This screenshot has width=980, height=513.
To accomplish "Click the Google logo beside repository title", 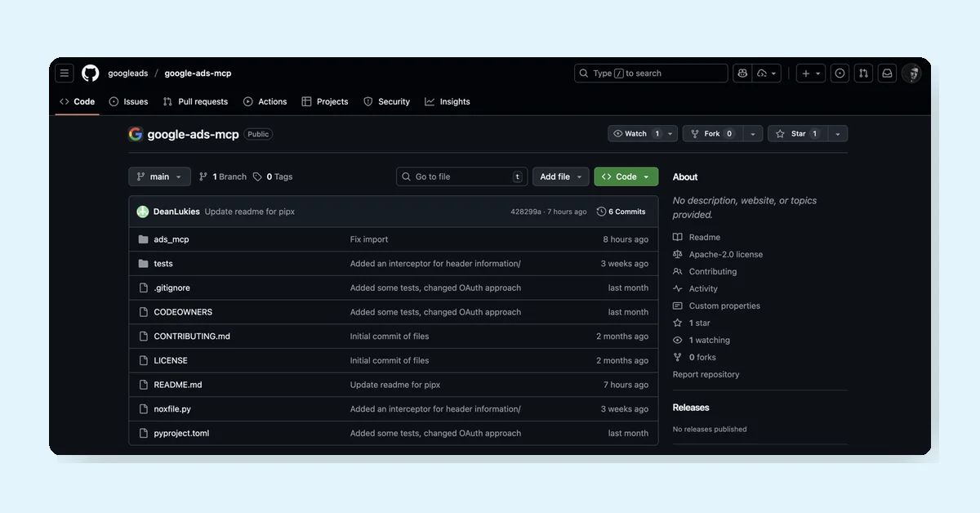I will point(136,134).
